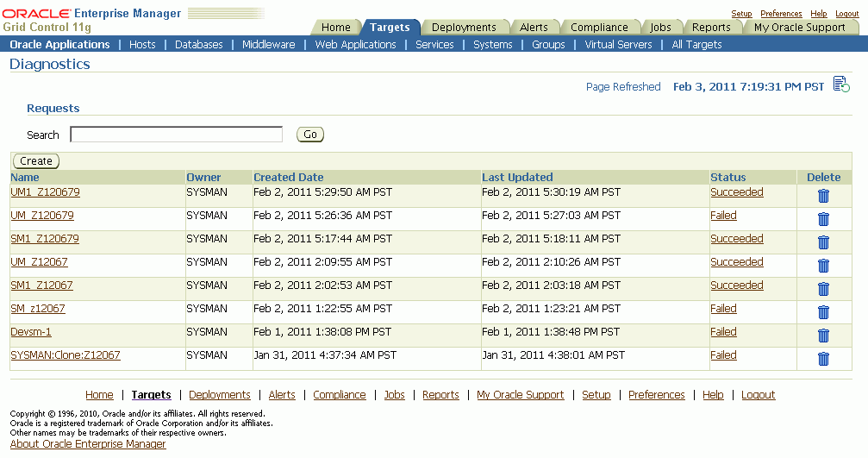Click the Setup link in header
This screenshot has width=868, height=458.
[741, 13]
